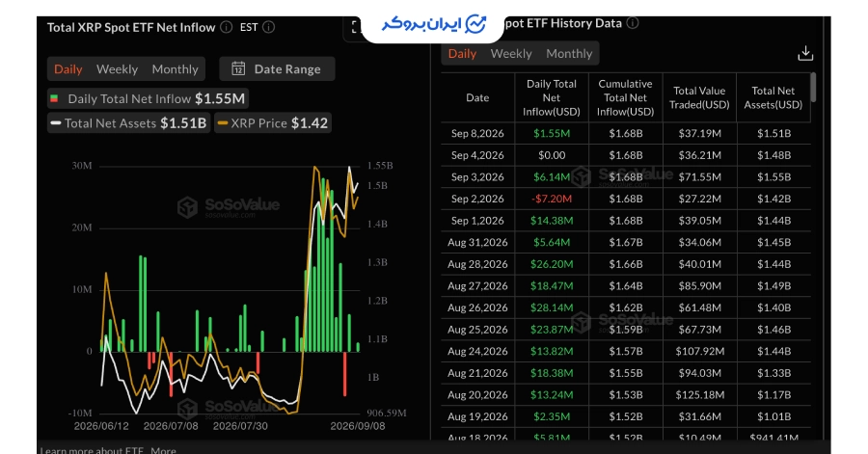Click the info icon beside ETF History Data
Screen dimensions: 868x454
pos(633,23)
